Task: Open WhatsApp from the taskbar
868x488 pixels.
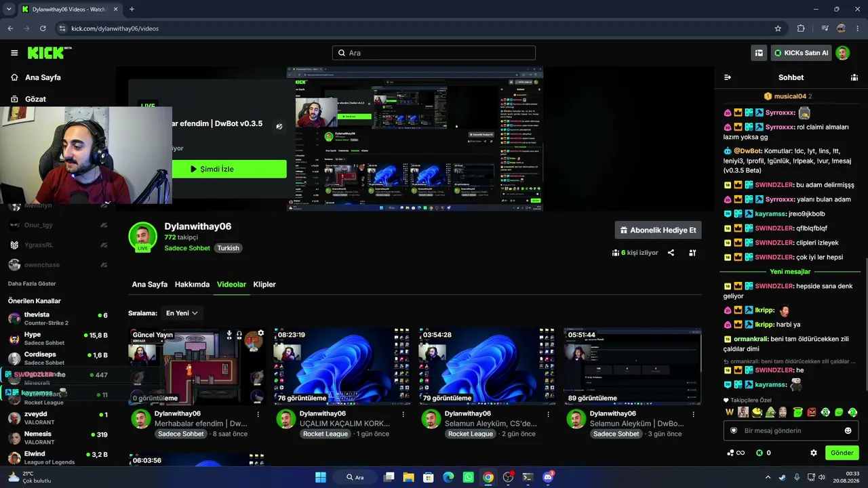Action: point(468,477)
